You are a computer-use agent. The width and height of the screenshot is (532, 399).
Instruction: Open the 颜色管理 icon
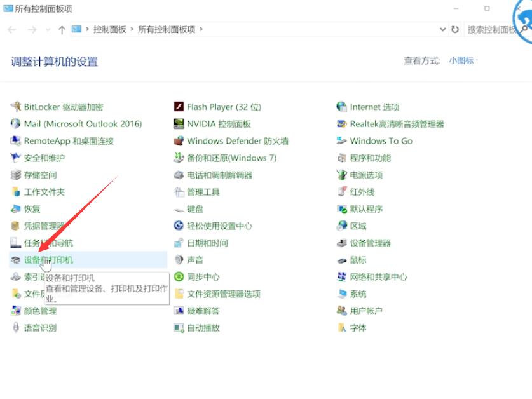pyautogui.click(x=16, y=311)
